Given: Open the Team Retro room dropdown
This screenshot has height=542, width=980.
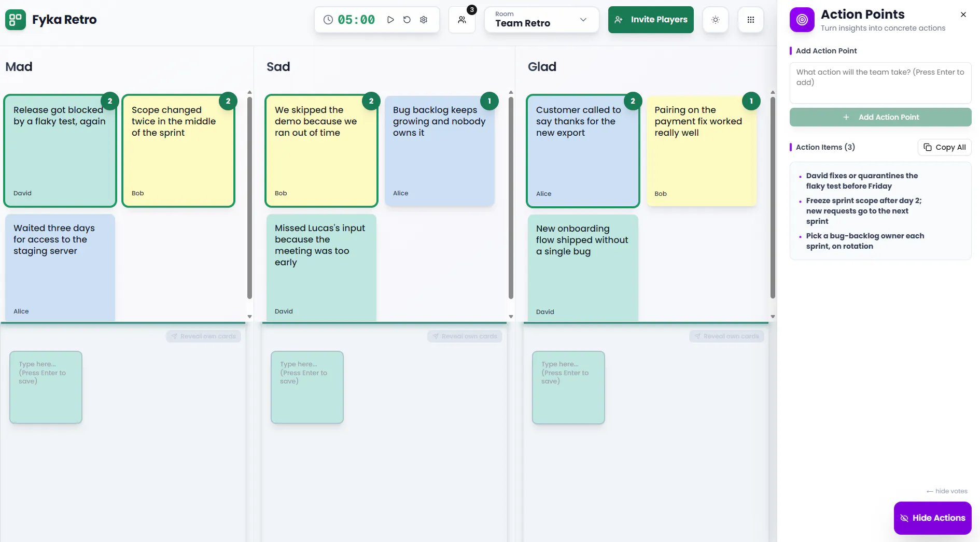Looking at the screenshot, I should 541,20.
